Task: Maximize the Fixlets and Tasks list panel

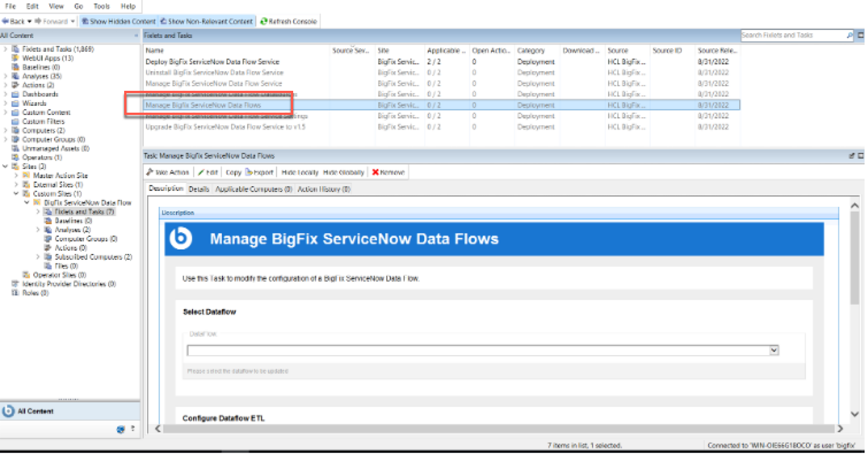Action: pos(861,36)
